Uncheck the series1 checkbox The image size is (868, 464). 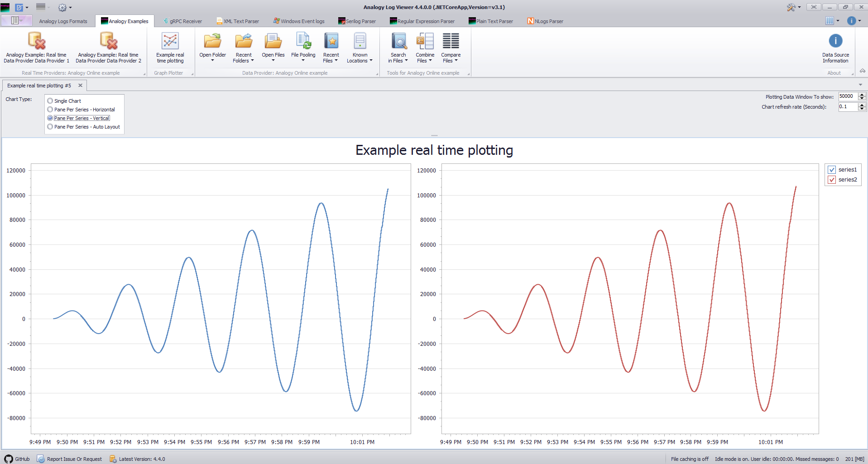click(831, 169)
